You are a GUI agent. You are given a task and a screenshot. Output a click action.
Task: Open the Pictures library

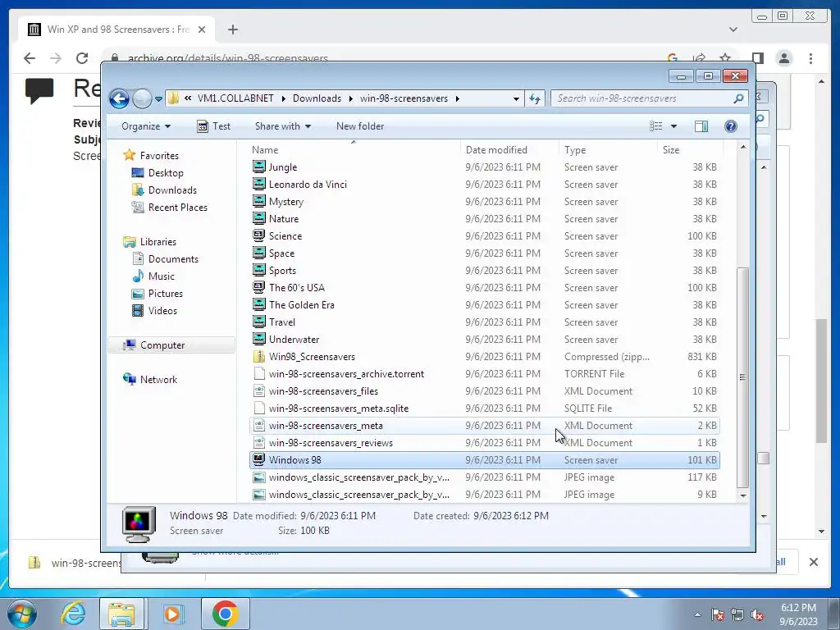[165, 294]
